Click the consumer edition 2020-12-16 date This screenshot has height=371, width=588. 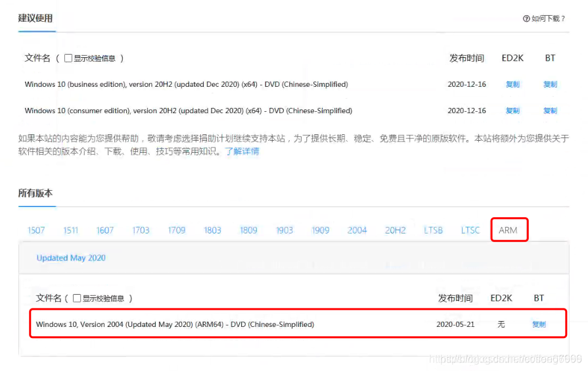click(x=466, y=111)
